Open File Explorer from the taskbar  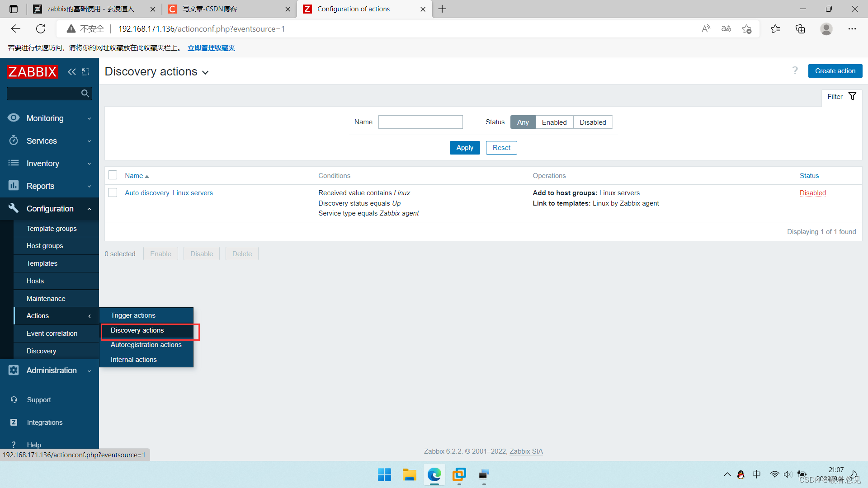click(409, 474)
